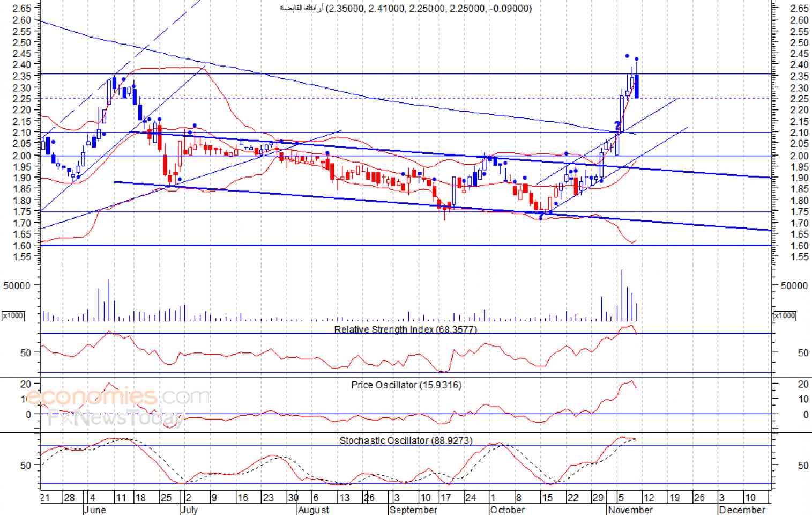The width and height of the screenshot is (812, 515).
Task: Click the date label 28 on the time axis
Action: point(70,497)
